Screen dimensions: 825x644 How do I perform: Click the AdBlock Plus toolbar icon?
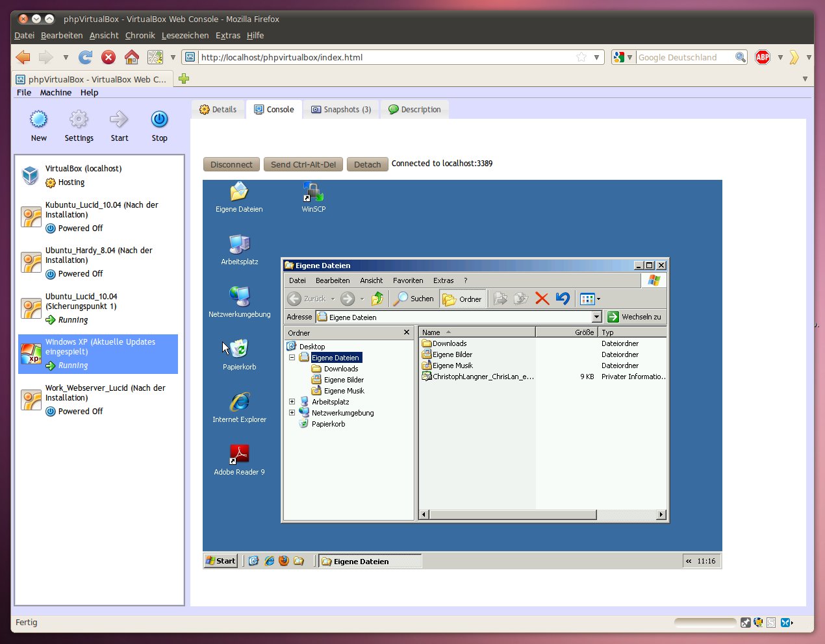pos(763,57)
